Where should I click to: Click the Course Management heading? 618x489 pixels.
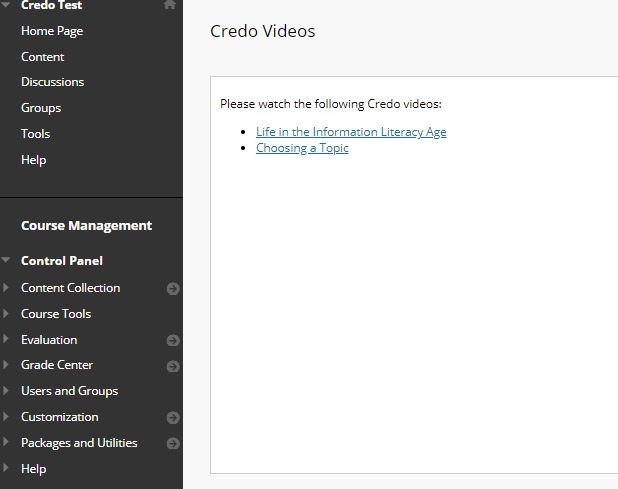tap(86, 226)
